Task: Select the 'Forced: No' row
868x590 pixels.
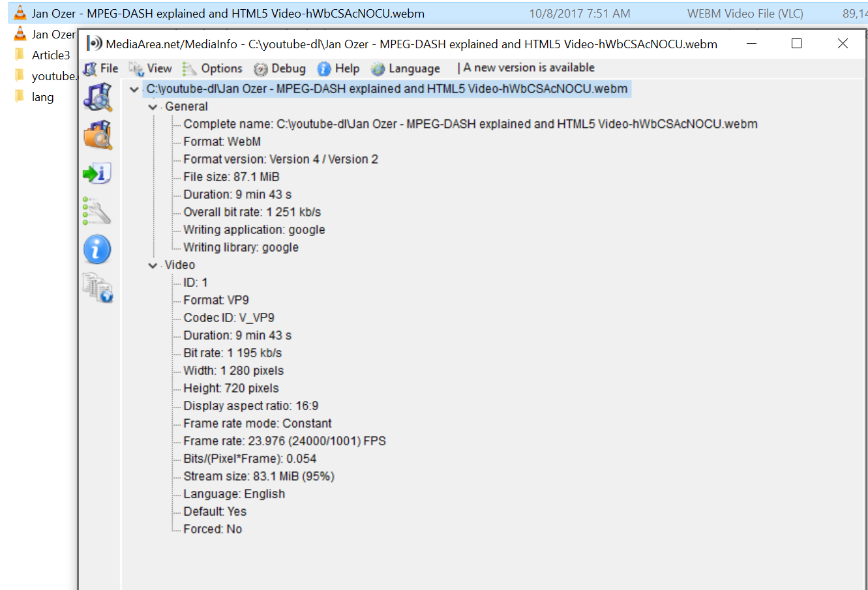Action: point(213,529)
